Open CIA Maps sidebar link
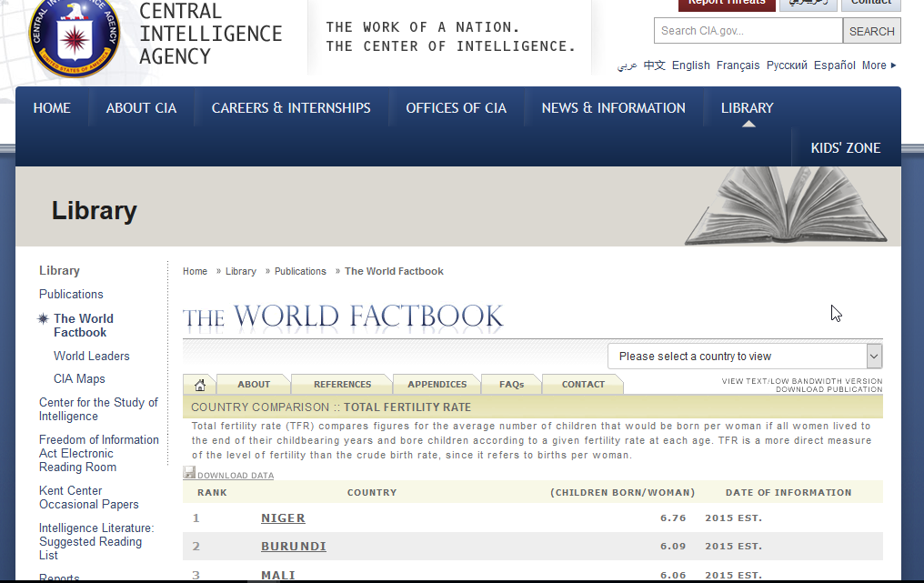 coord(79,379)
